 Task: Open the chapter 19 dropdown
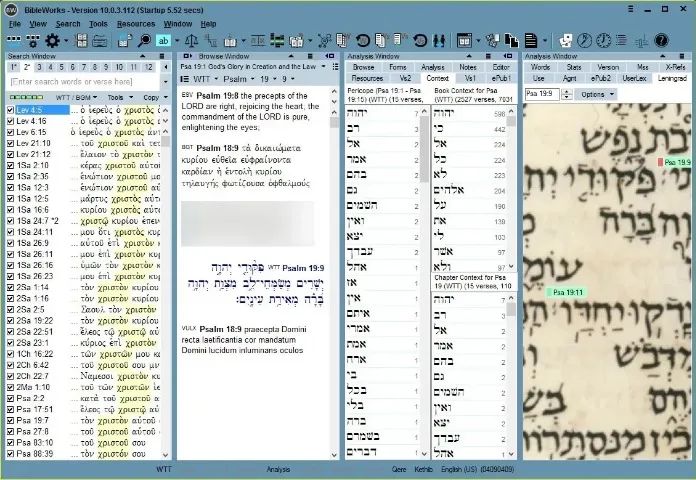point(269,79)
